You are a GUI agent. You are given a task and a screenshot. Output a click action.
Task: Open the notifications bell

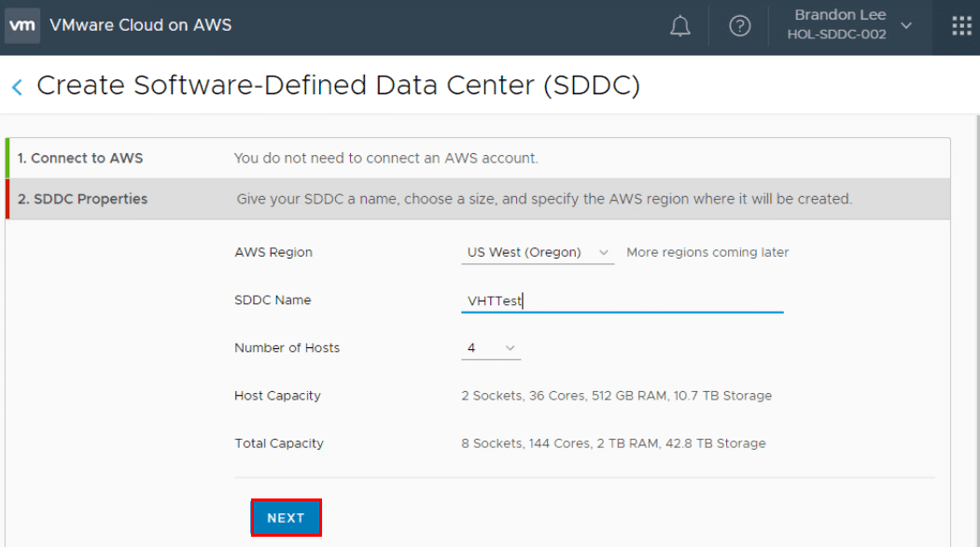(680, 26)
